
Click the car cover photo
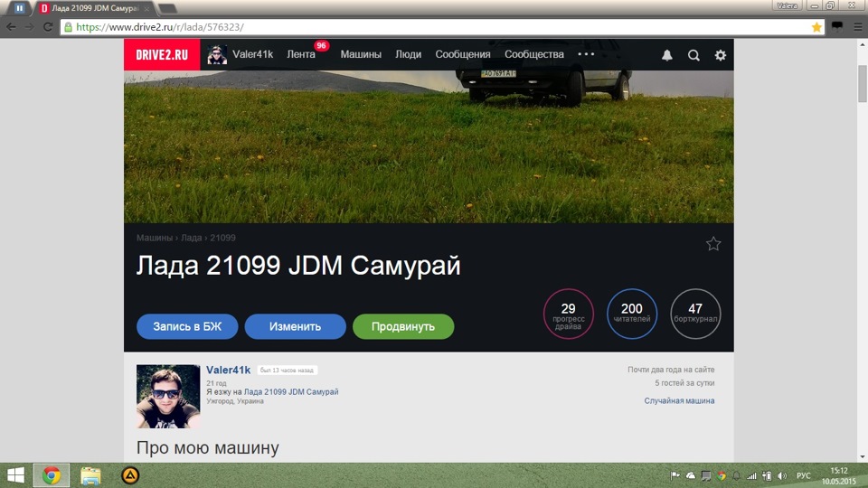coord(429,146)
